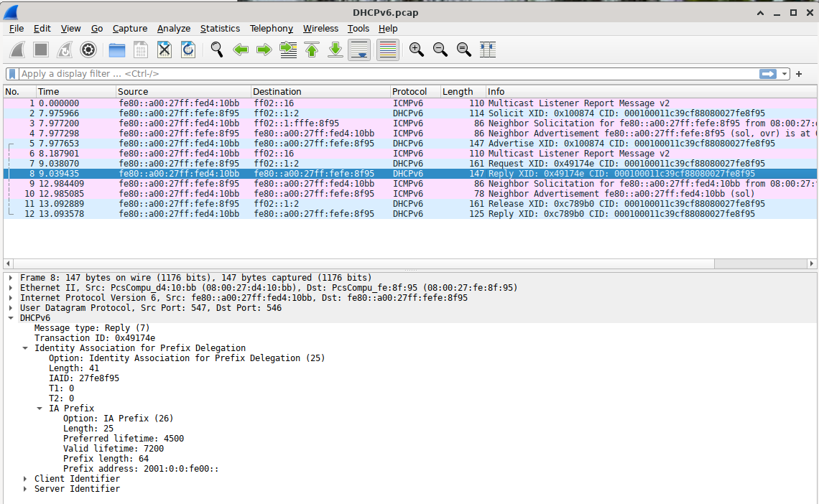Viewport: 819px width, 504px height.
Task: Open Capture options with the gear icon
Action: point(88,50)
